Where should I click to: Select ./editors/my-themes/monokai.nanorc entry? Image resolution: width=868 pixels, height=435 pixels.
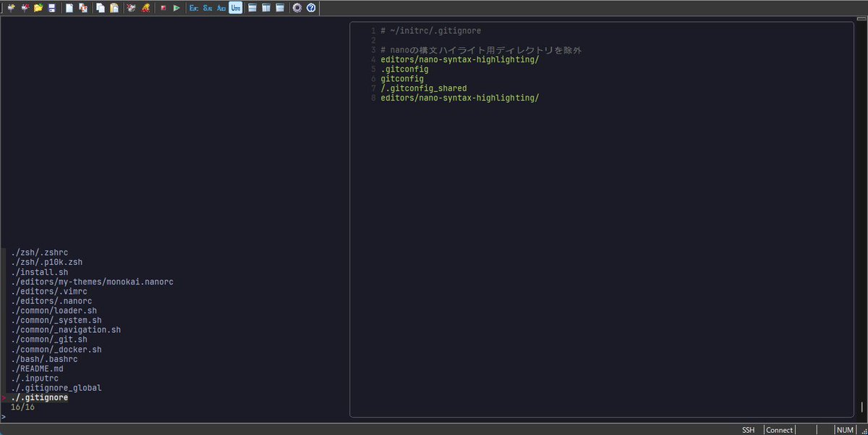[92, 282]
